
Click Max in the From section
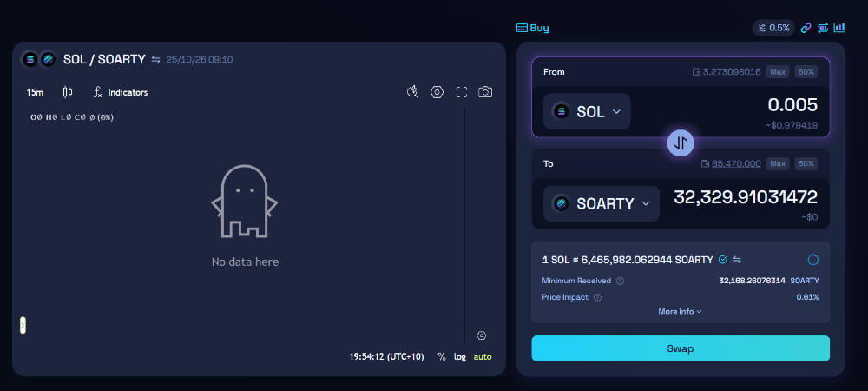778,71
